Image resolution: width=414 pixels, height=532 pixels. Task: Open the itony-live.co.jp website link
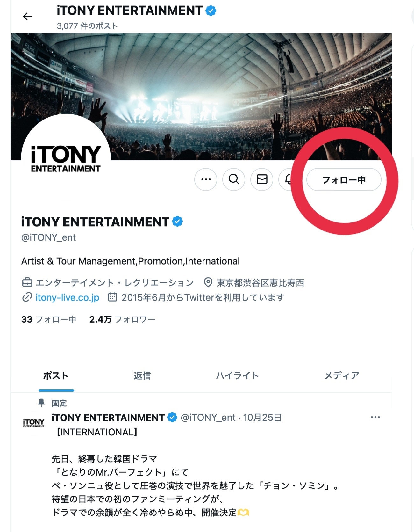pyautogui.click(x=67, y=297)
